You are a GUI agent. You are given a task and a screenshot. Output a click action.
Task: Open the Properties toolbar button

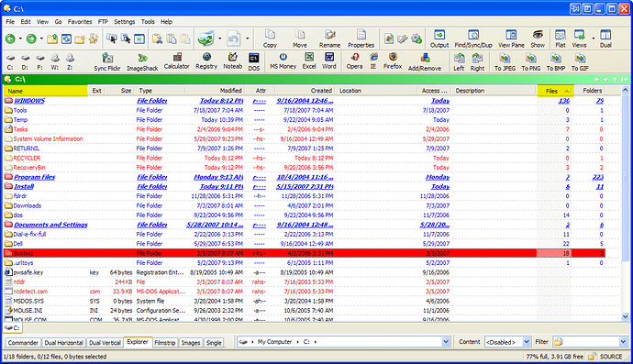361,39
